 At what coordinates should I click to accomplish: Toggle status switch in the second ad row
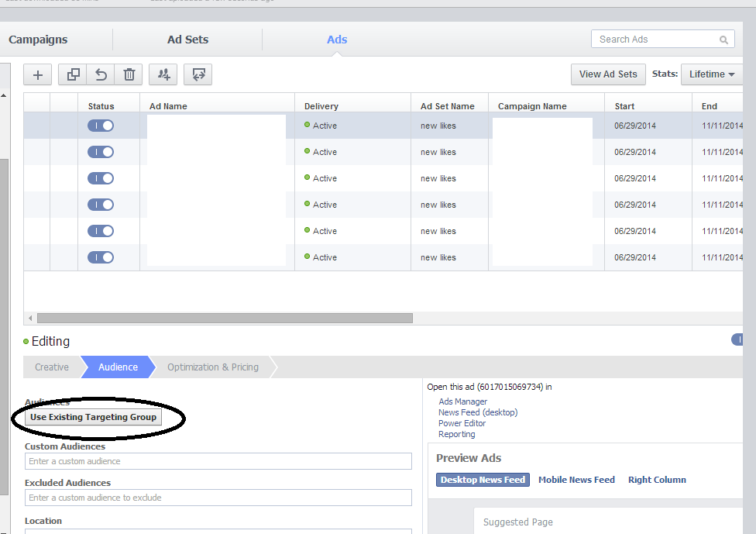(x=100, y=152)
